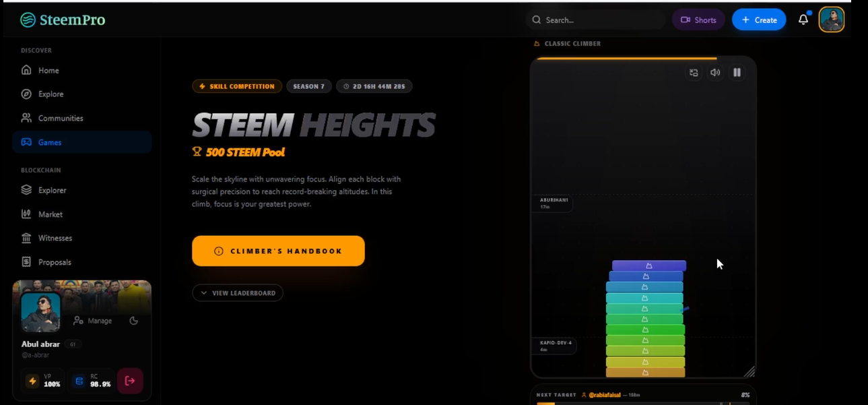This screenshot has height=405, width=868.
Task: Click the KAFIO-DEV-4 4m height marker
Action: point(555,346)
